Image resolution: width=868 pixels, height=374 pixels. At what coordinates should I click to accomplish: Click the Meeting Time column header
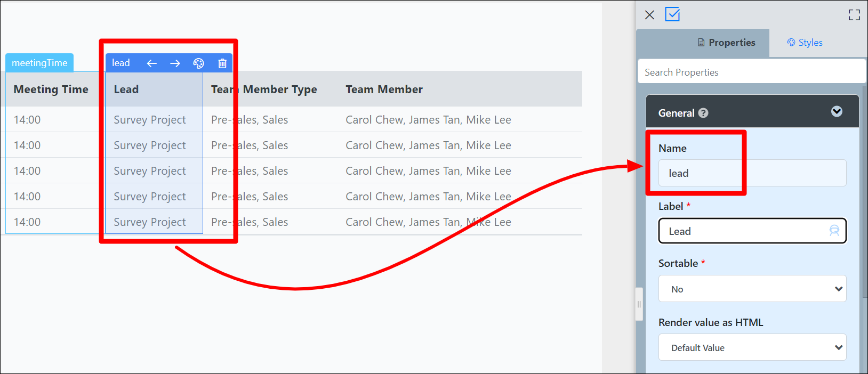click(x=51, y=90)
